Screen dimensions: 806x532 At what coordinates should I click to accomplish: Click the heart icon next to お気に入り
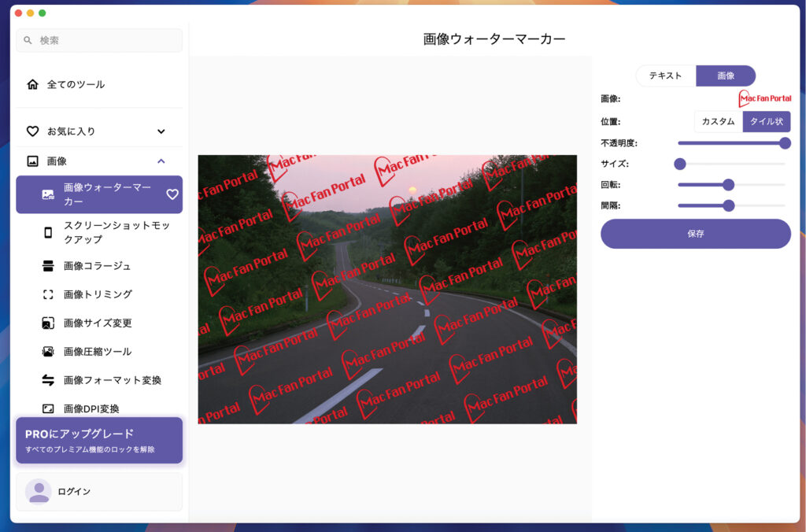32,131
